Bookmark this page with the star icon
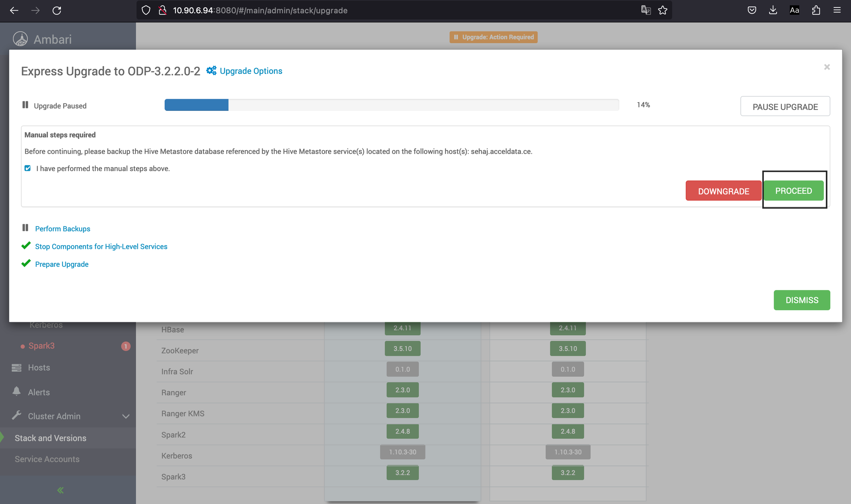 pos(663,10)
